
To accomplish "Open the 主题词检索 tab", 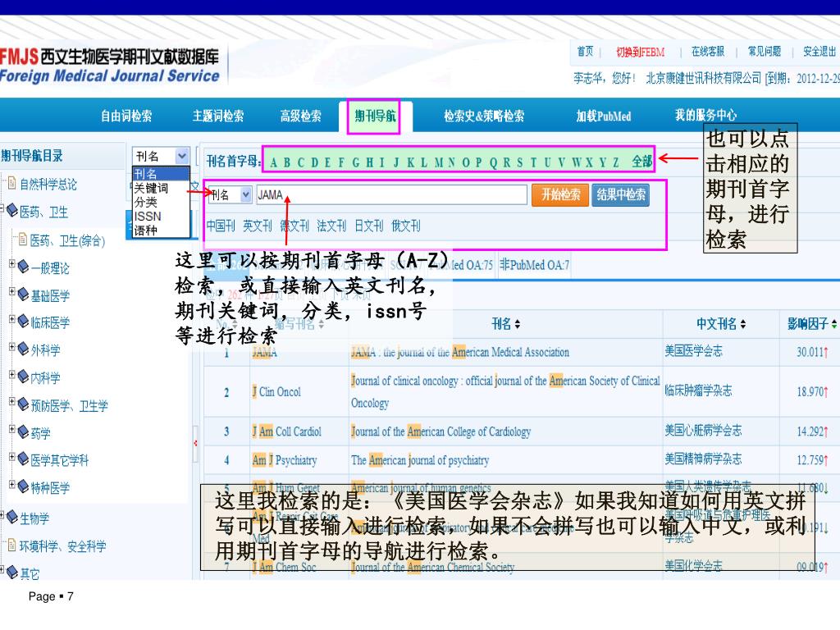I will [218, 116].
